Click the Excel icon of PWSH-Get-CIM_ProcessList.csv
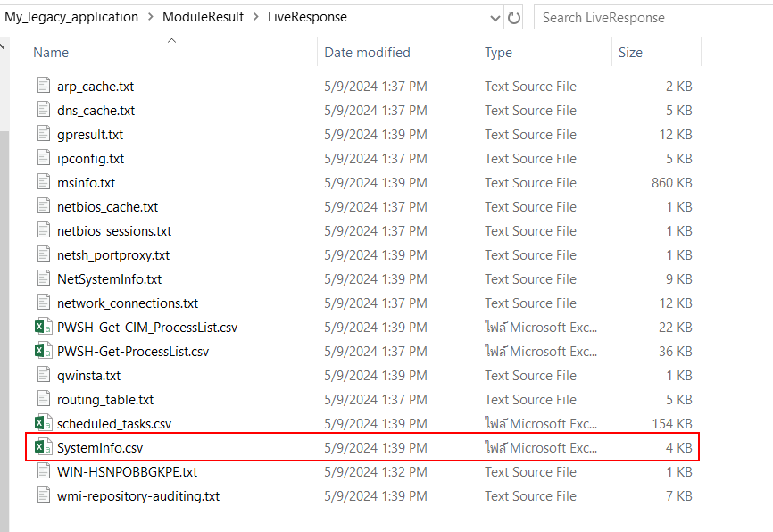 tap(42, 328)
